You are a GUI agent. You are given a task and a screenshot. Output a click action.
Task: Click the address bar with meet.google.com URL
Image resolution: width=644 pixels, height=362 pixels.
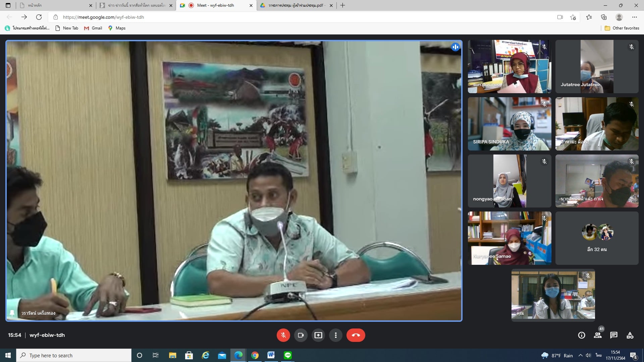pyautogui.click(x=235, y=17)
